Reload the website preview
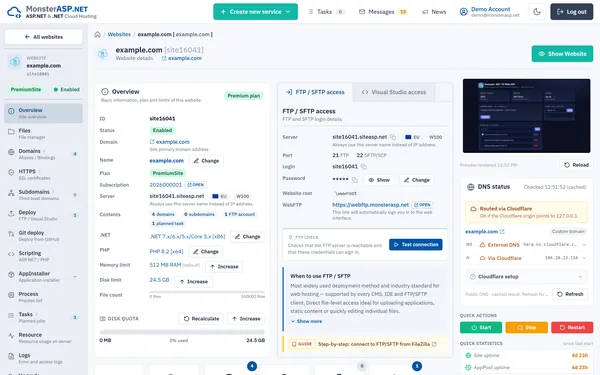600x375 pixels. pos(576,165)
